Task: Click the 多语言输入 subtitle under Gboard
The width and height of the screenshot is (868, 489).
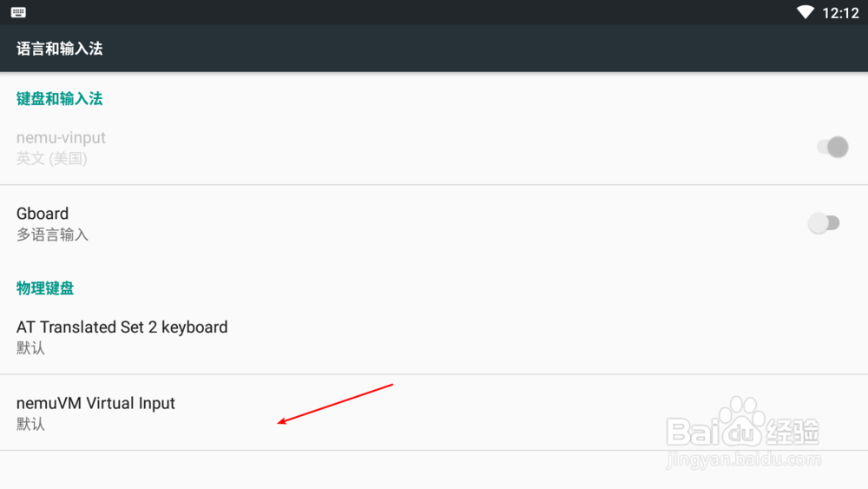Action: point(52,235)
